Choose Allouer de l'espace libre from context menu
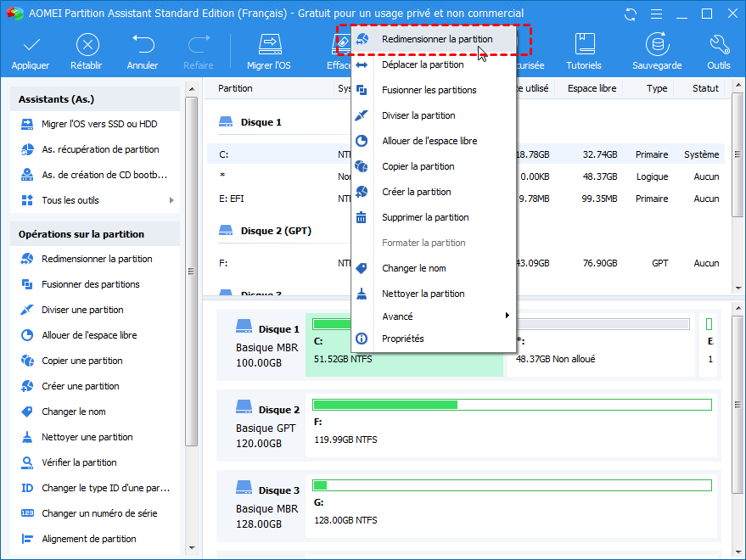Viewport: 746px width, 560px height. pyautogui.click(x=433, y=142)
